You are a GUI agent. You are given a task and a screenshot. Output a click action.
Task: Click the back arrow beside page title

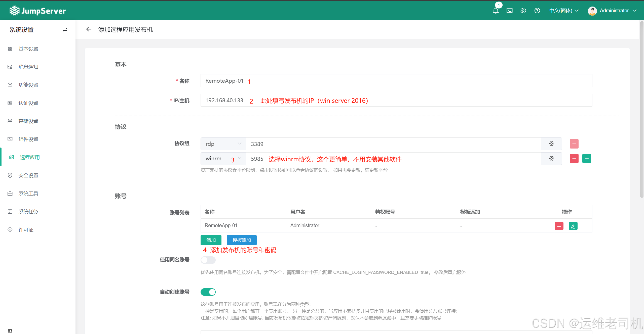(x=89, y=29)
